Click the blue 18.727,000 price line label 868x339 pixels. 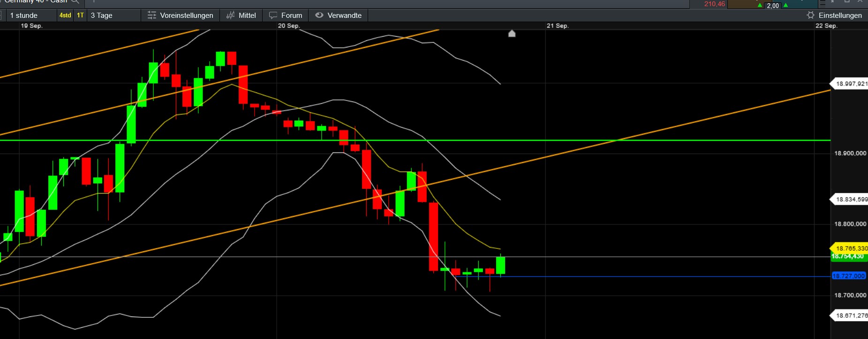[x=849, y=276]
